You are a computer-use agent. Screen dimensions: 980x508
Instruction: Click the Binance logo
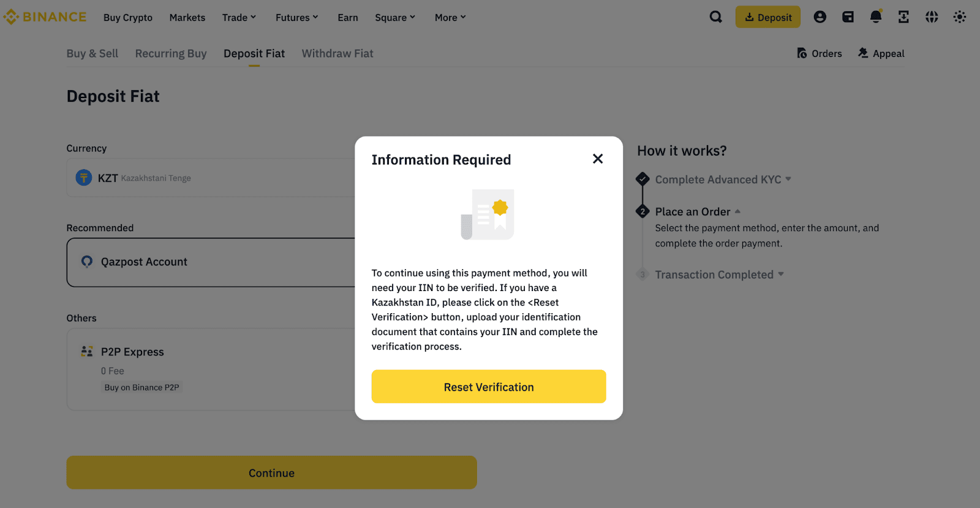[45, 17]
